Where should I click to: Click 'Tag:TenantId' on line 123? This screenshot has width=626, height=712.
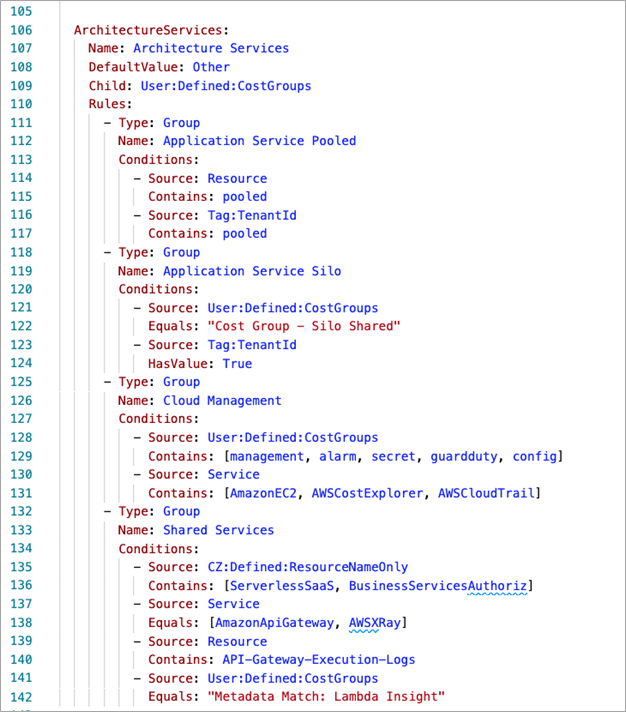[x=252, y=345]
